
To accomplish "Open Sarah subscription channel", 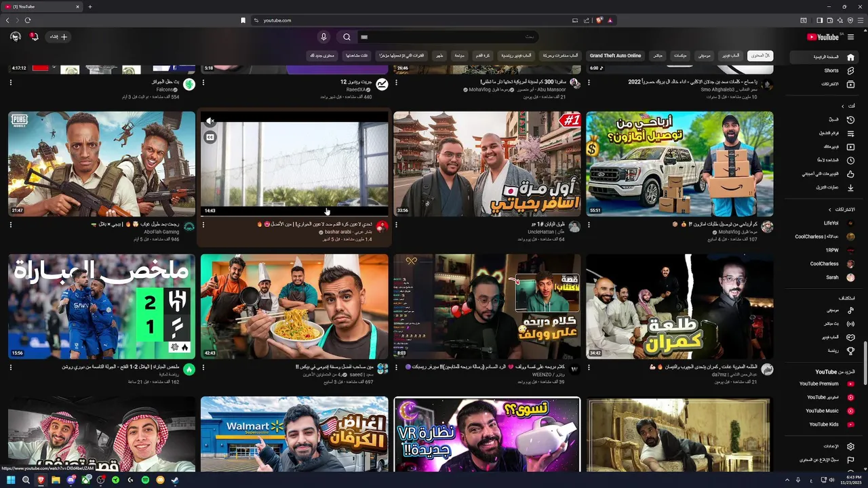I will point(832,277).
